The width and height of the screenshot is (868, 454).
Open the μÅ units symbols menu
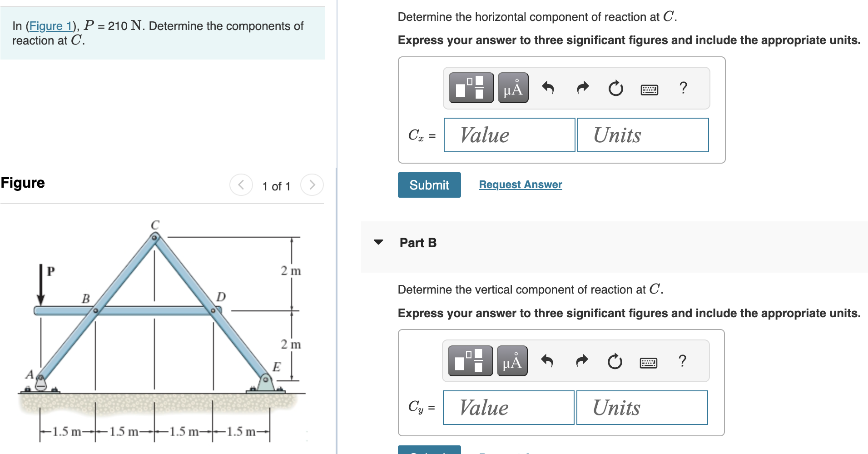pos(512,87)
